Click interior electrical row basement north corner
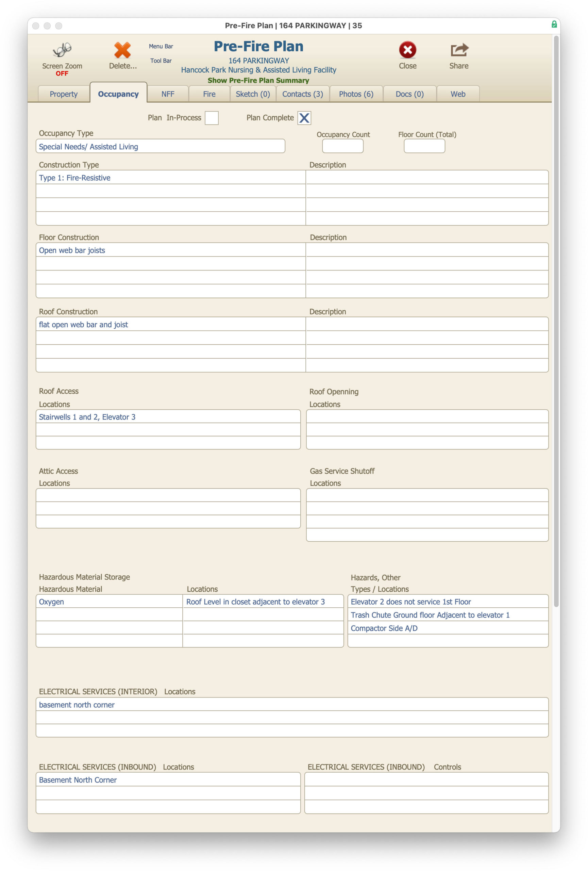This screenshot has width=588, height=871. pos(292,705)
